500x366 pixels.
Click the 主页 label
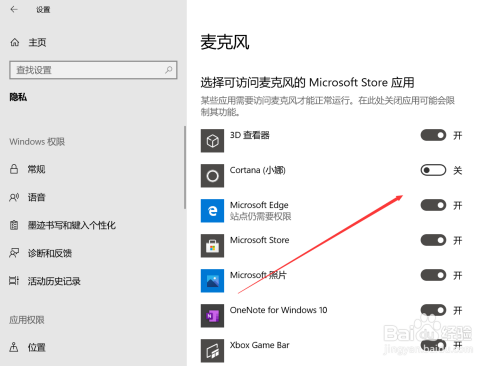[37, 42]
